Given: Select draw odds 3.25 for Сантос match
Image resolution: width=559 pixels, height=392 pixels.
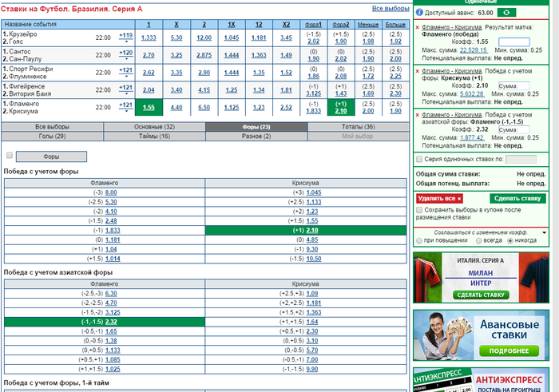Looking at the screenshot, I should point(176,55).
